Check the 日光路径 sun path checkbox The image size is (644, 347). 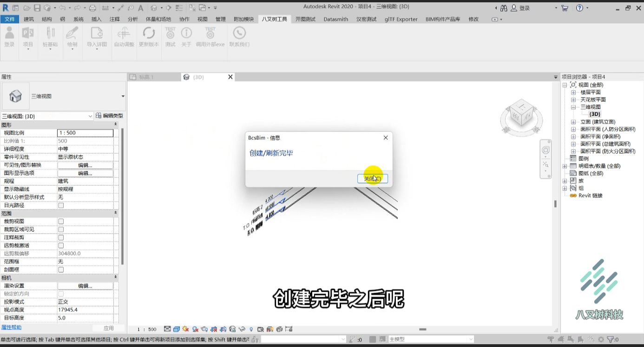pyautogui.click(x=61, y=205)
